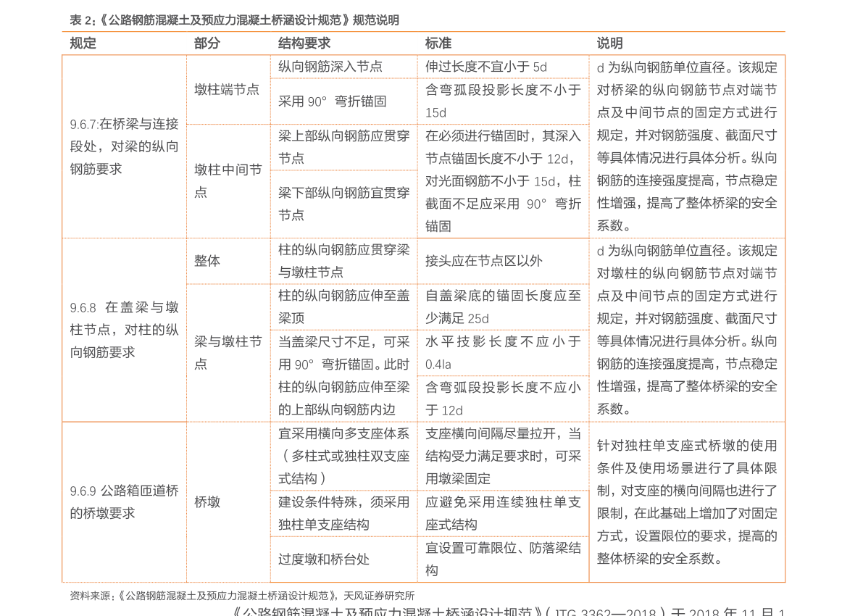Click the 梁与墩柱节点 cell
Image resolution: width=863 pixels, height=616 pixels.
tap(228, 352)
